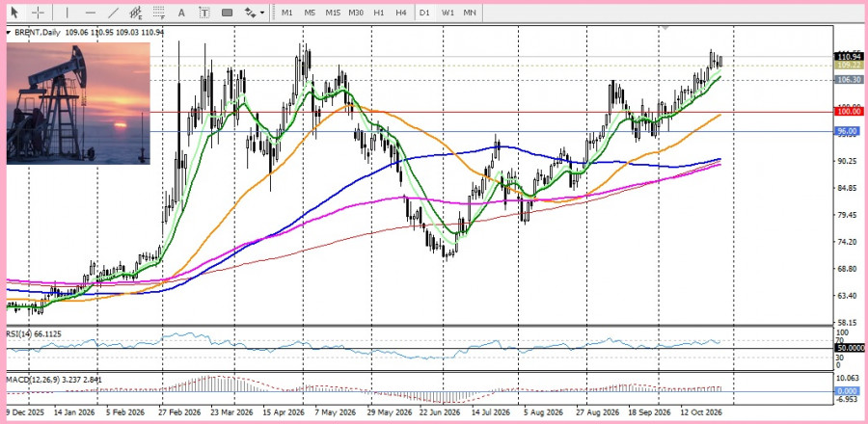This screenshot has height=424, width=868.
Task: Click the 74.20 price axis label
Action: pos(847,242)
